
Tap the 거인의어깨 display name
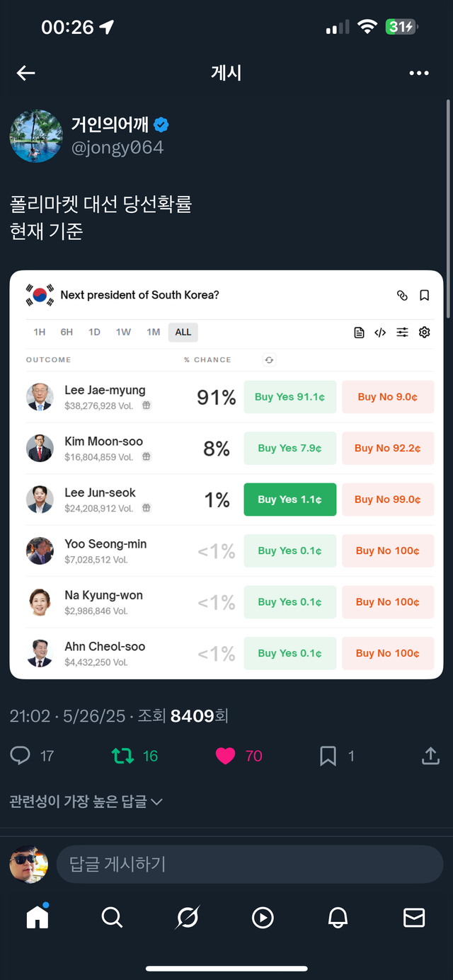pos(110,125)
